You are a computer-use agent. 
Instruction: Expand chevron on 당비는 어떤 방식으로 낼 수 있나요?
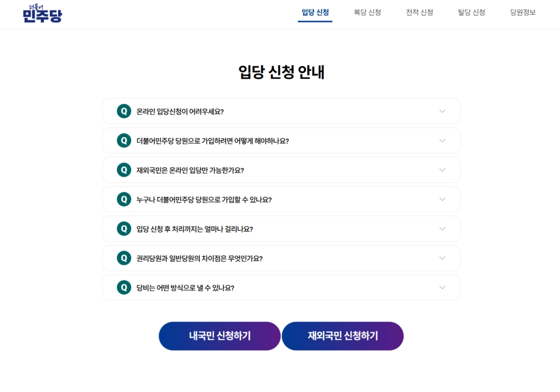click(x=442, y=288)
